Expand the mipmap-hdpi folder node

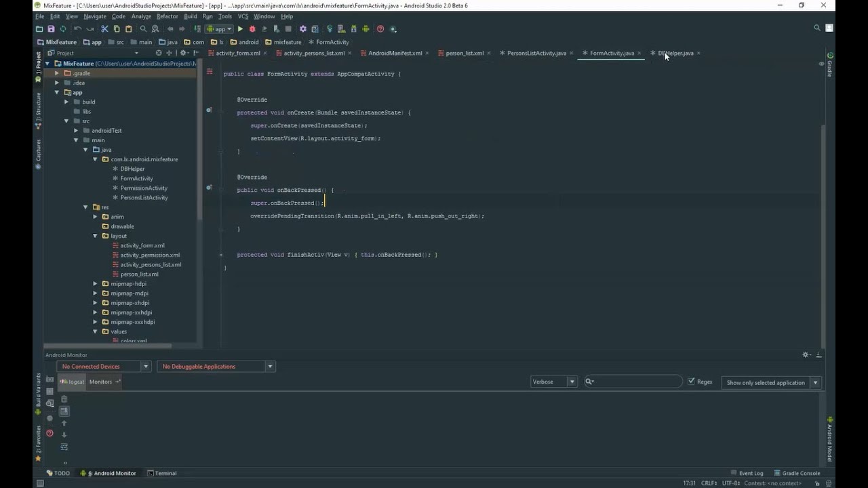[x=96, y=284]
